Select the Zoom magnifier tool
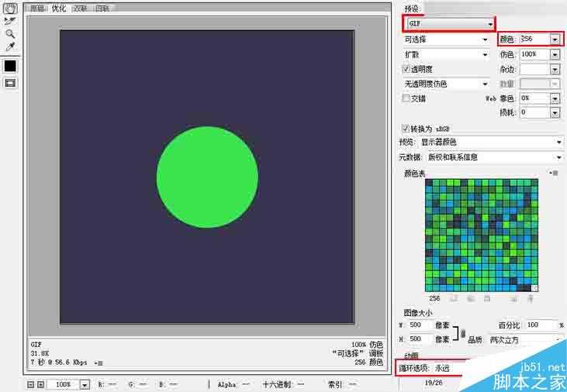The width and height of the screenshot is (567, 392). tap(10, 34)
